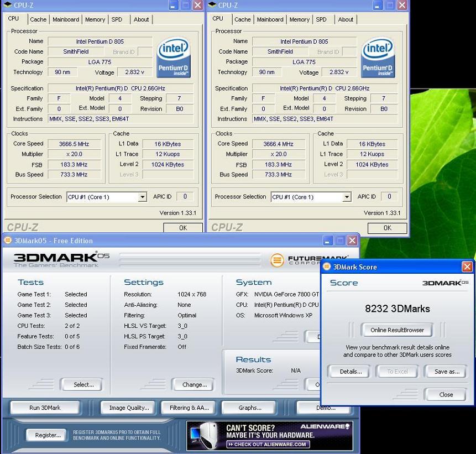476x454 pixels.
Task: Click the Alienware advertisement banner
Action: [270, 436]
